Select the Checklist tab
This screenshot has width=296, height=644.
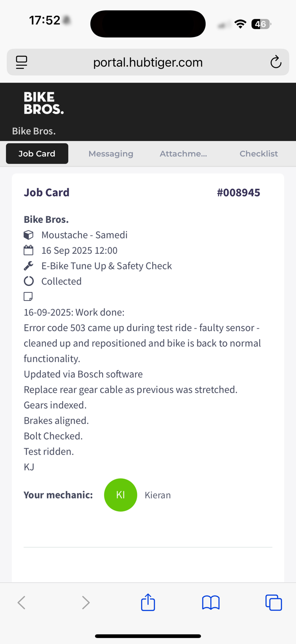point(259,154)
